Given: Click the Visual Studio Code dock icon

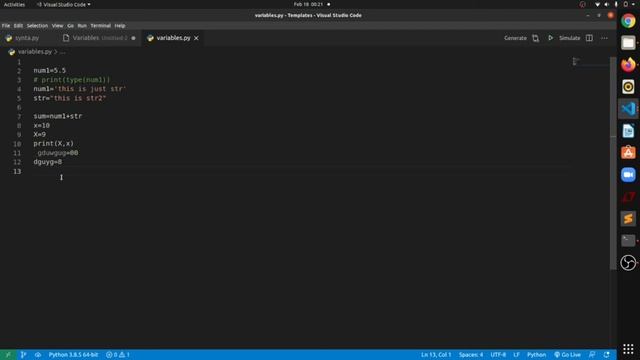Looking at the screenshot, I should (628, 109).
